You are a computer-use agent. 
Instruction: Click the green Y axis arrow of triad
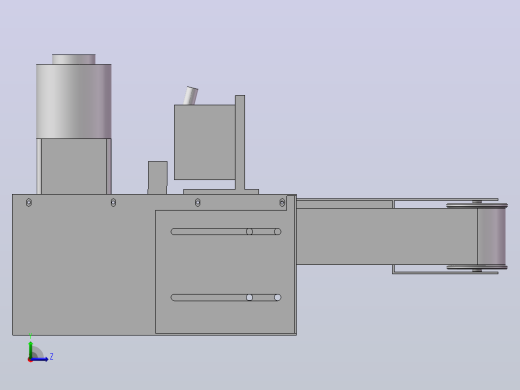(x=31, y=349)
